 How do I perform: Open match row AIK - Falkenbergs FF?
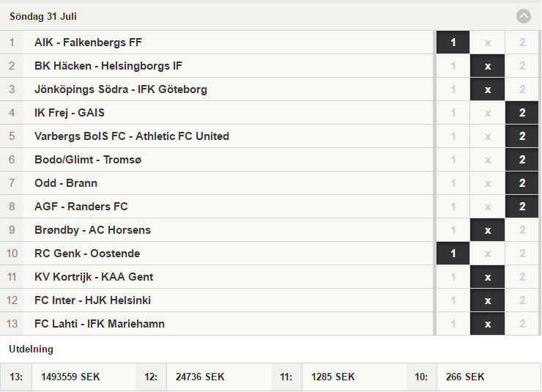pyautogui.click(x=216, y=42)
